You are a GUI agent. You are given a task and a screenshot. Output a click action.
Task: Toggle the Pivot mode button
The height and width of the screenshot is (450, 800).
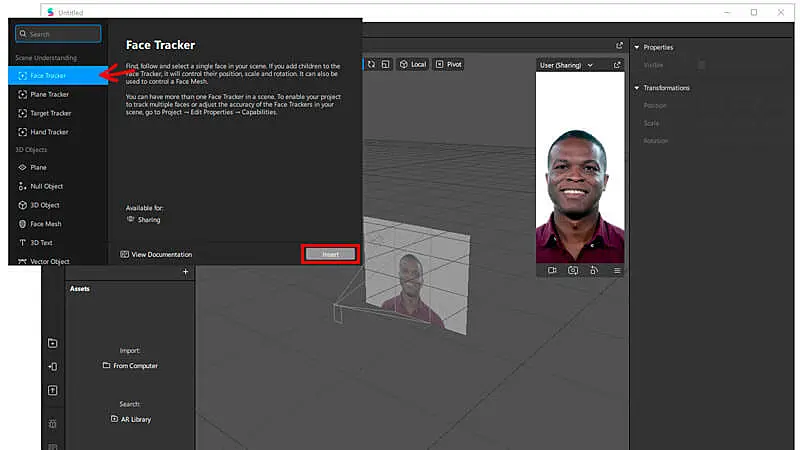[448, 64]
